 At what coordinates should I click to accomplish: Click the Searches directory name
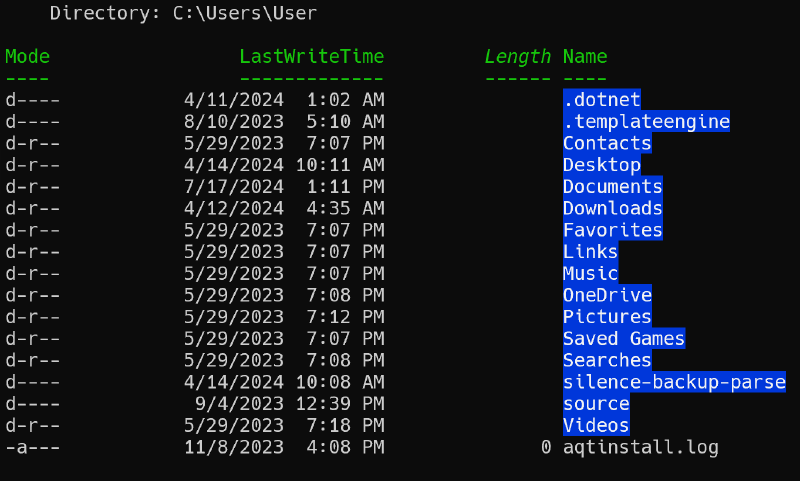(x=607, y=361)
